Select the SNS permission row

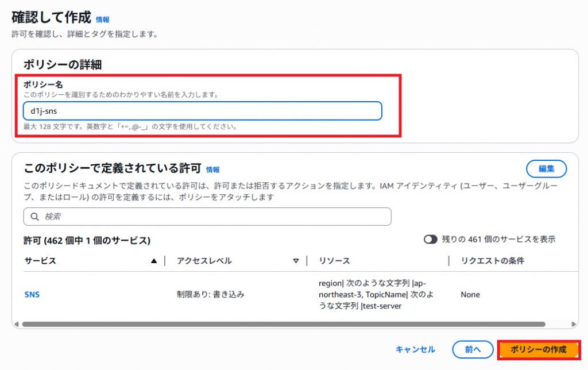coord(230,294)
